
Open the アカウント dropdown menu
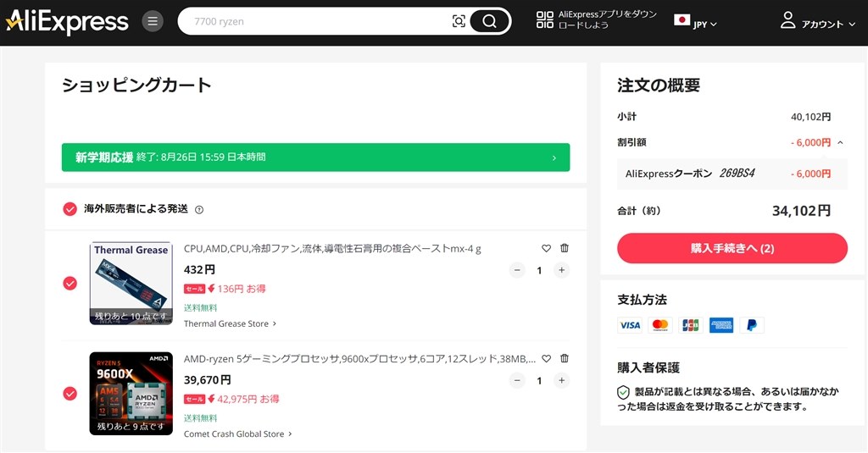coord(828,25)
